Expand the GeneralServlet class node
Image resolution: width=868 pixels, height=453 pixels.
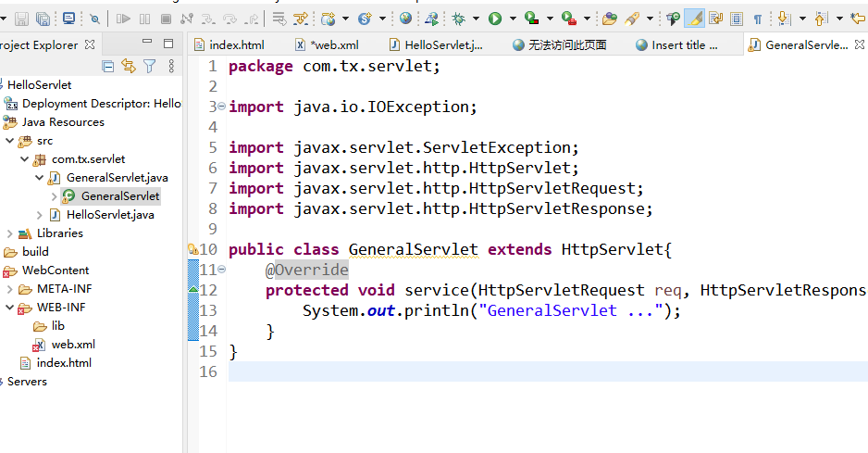(54, 196)
